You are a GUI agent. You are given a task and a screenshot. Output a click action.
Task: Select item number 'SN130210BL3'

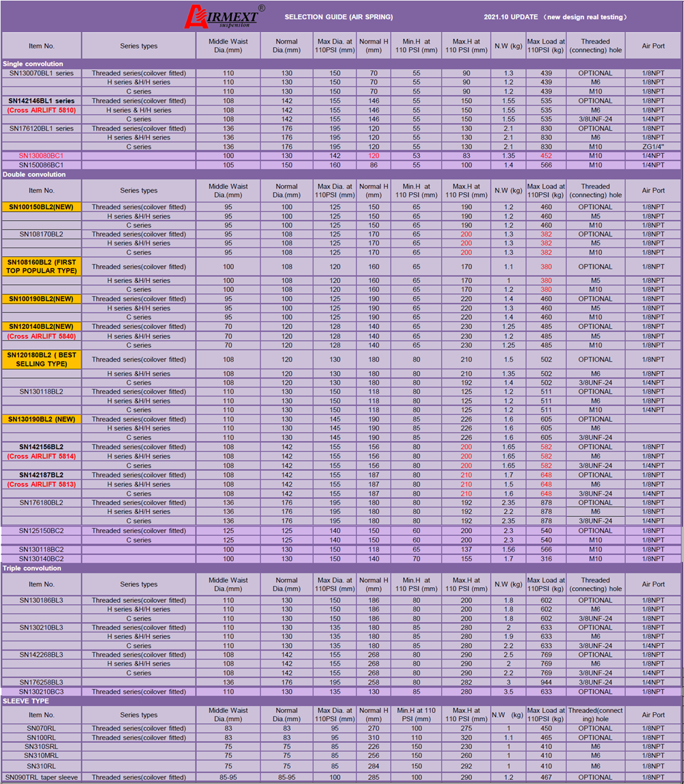click(x=42, y=627)
